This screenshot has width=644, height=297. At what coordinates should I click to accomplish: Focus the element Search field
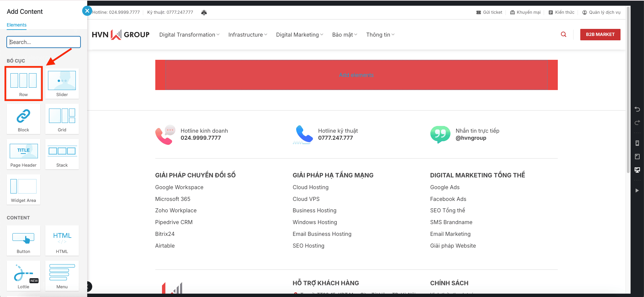pos(44,42)
